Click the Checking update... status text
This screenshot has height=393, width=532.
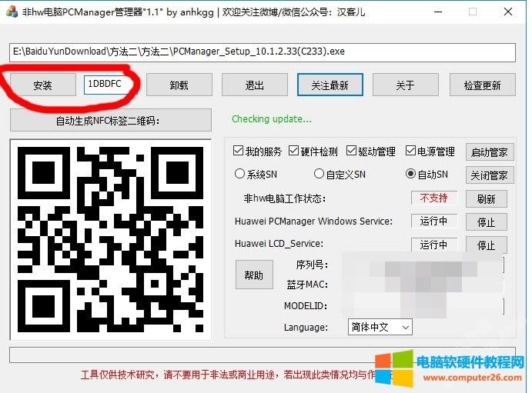coord(272,119)
